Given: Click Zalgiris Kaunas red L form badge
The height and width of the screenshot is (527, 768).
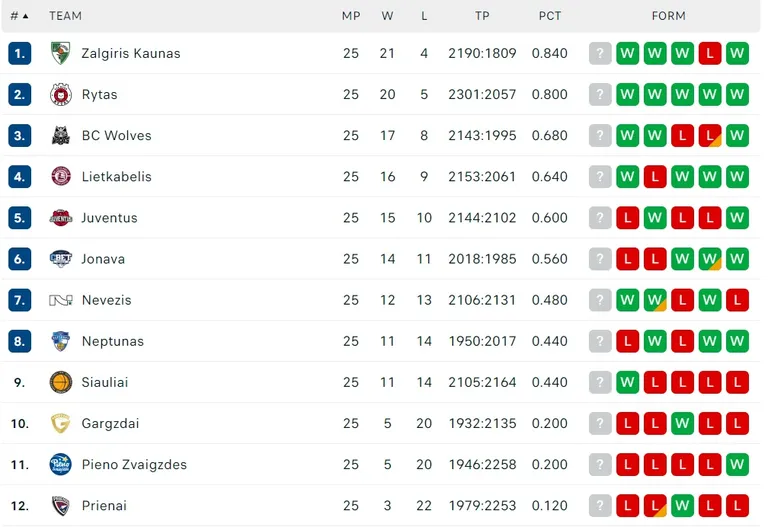Looking at the screenshot, I should 710,53.
